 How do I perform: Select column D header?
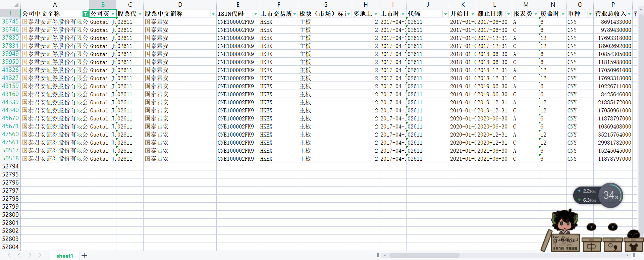click(180, 5)
